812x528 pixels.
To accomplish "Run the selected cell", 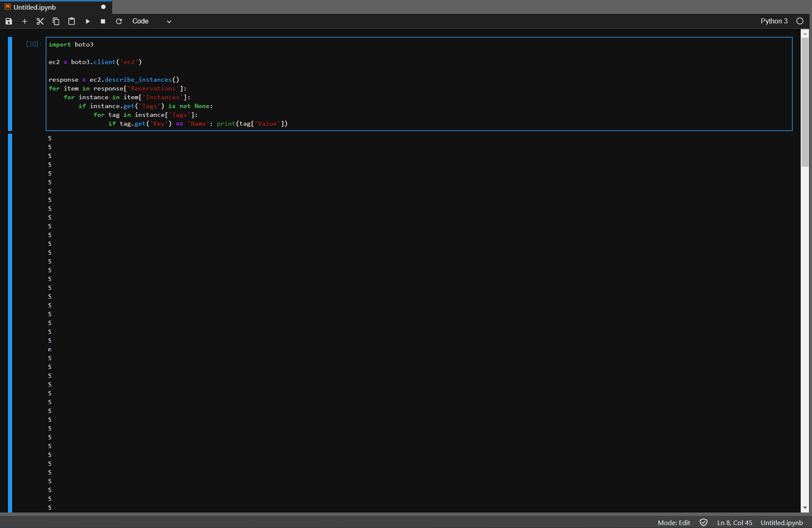I will 87,21.
